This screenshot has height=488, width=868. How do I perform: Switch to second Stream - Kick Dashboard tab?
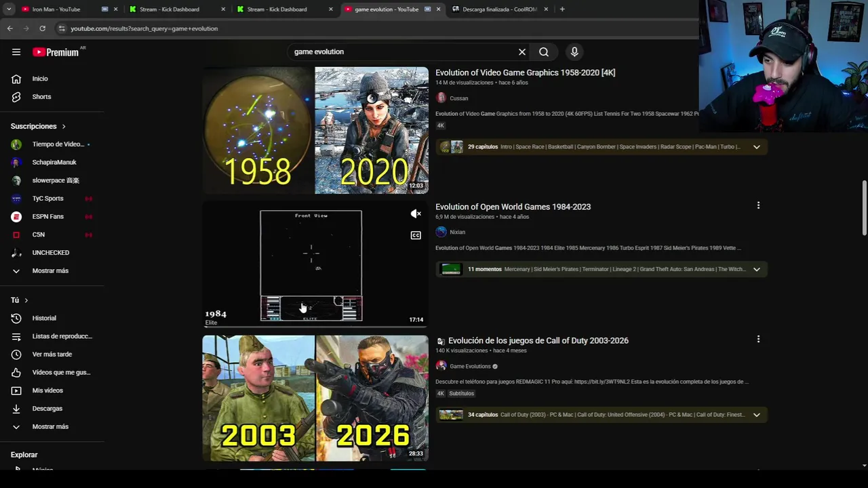277,9
